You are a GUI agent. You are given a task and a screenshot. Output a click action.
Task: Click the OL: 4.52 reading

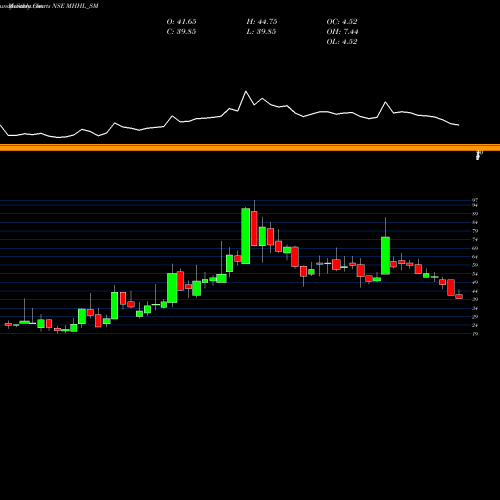point(342,42)
